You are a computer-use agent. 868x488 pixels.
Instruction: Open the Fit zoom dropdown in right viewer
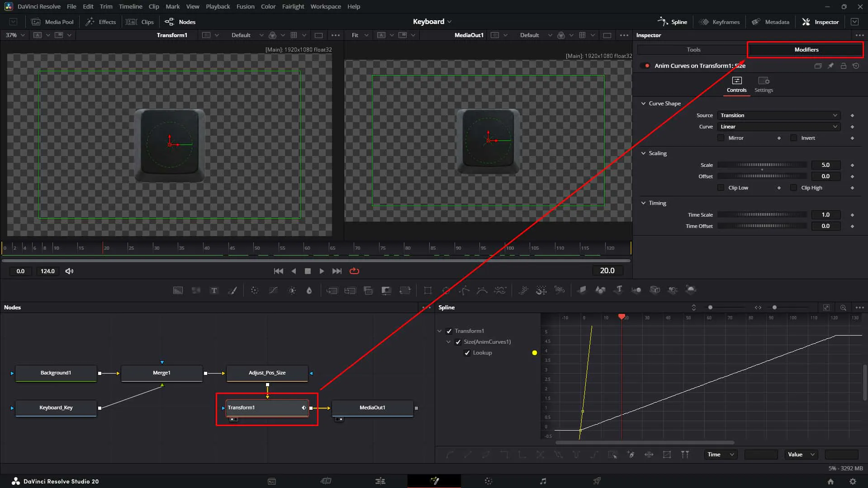point(360,35)
